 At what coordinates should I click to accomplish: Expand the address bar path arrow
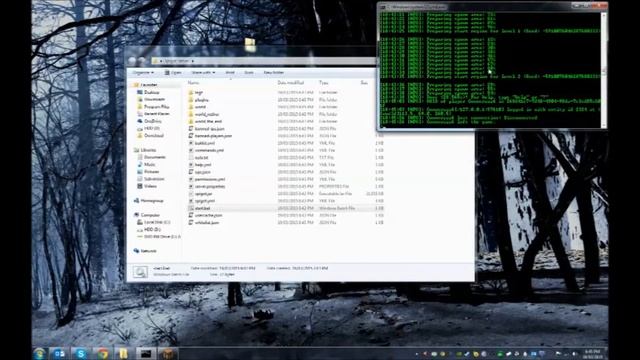193,61
